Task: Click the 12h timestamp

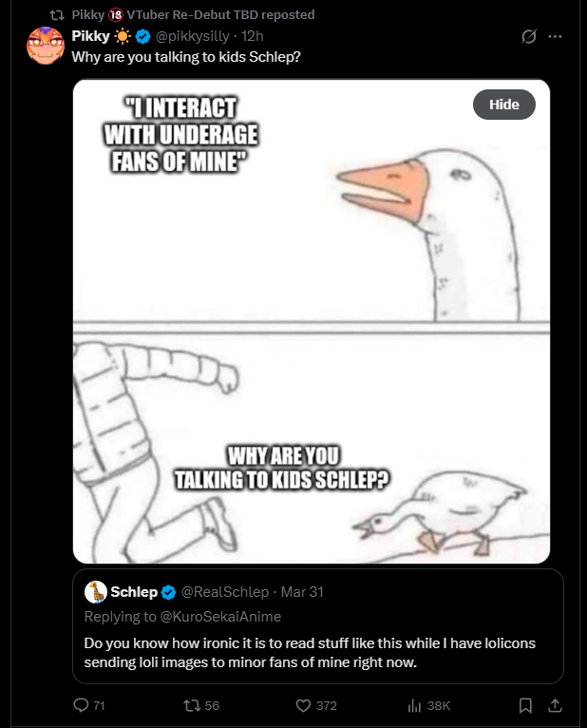Action: 253,36
